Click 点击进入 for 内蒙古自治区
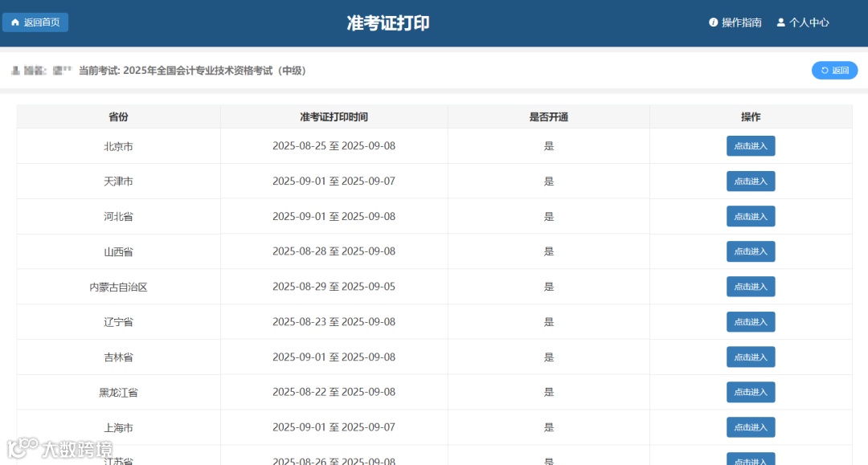This screenshot has height=465, width=868. click(751, 287)
